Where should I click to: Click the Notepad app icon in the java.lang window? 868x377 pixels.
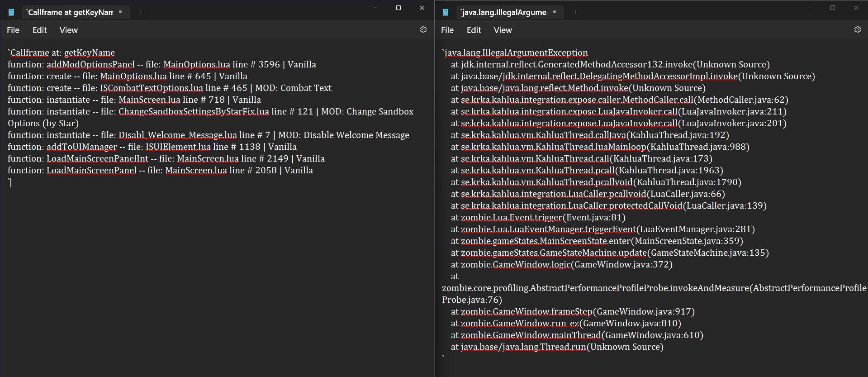tap(446, 12)
